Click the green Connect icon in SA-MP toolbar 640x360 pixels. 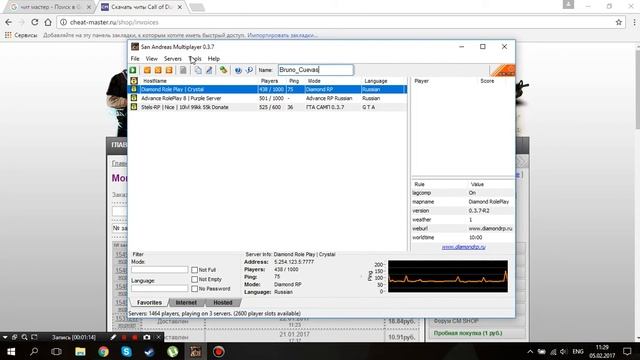point(133,70)
